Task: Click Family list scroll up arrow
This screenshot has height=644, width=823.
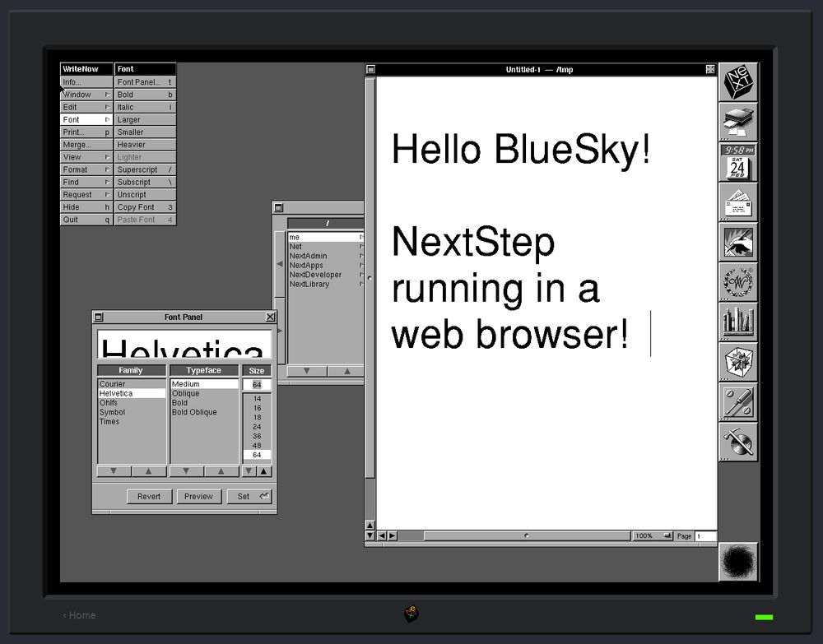Action: click(x=149, y=471)
